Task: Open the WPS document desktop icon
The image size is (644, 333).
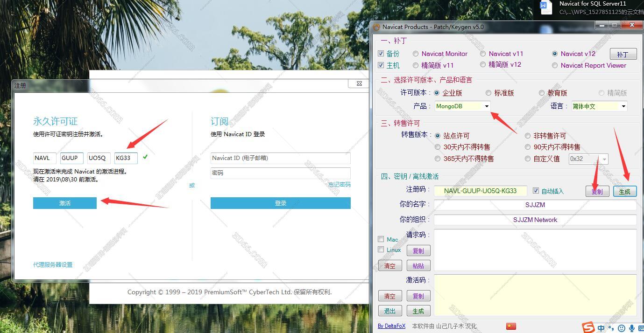Action: [x=546, y=7]
